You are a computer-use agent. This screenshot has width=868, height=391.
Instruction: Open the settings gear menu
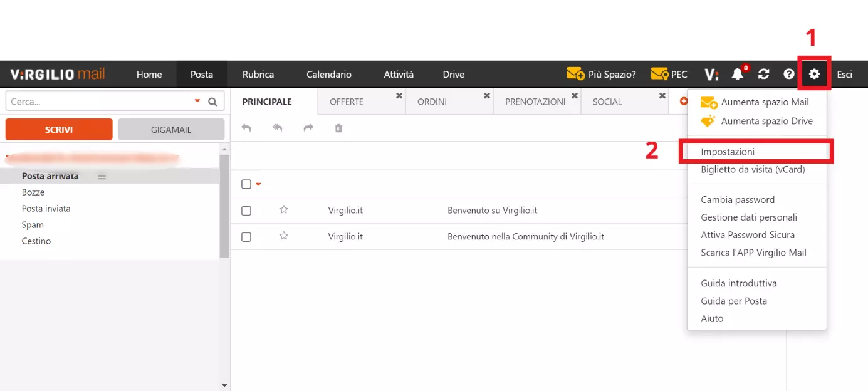click(x=814, y=74)
